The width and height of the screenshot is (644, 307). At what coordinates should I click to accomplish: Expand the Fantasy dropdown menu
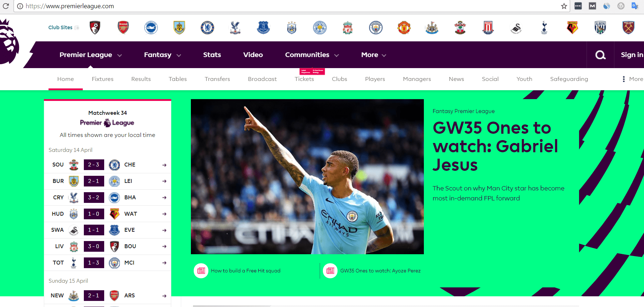(x=162, y=55)
